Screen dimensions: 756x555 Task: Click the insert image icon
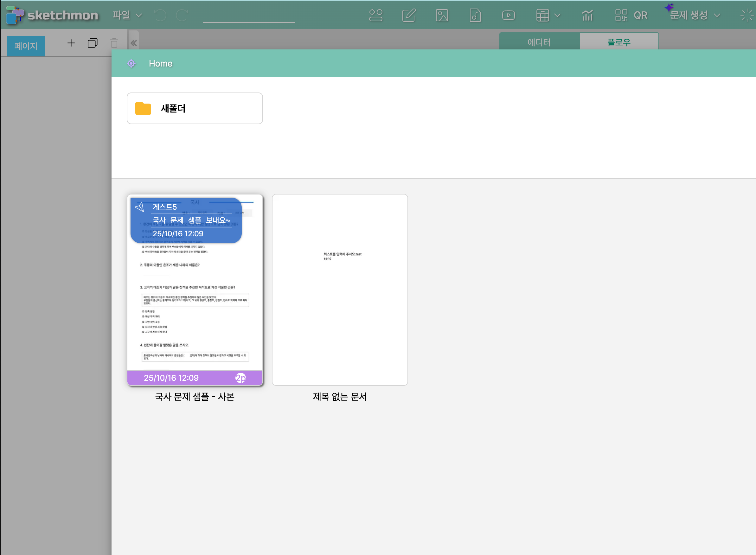[x=442, y=15]
